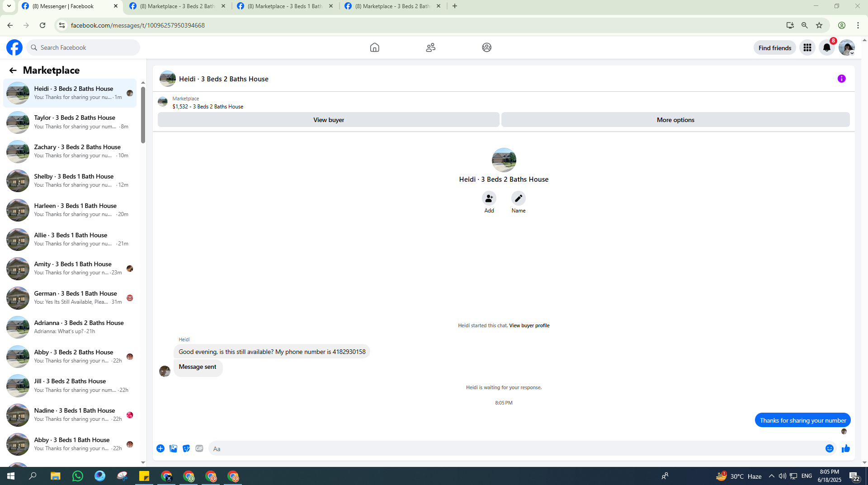Send a thumbs up like

pyautogui.click(x=845, y=448)
